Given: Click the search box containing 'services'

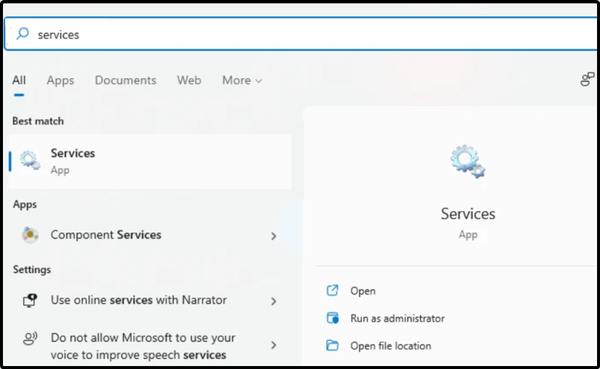Looking at the screenshot, I should (301, 34).
